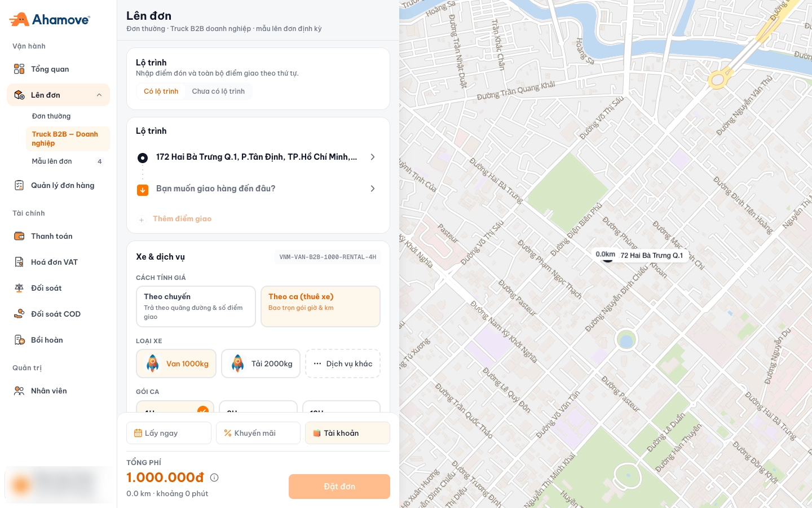Click the Hoá đơn VAT icon
Image resolution: width=812 pixels, height=508 pixels.
19,262
